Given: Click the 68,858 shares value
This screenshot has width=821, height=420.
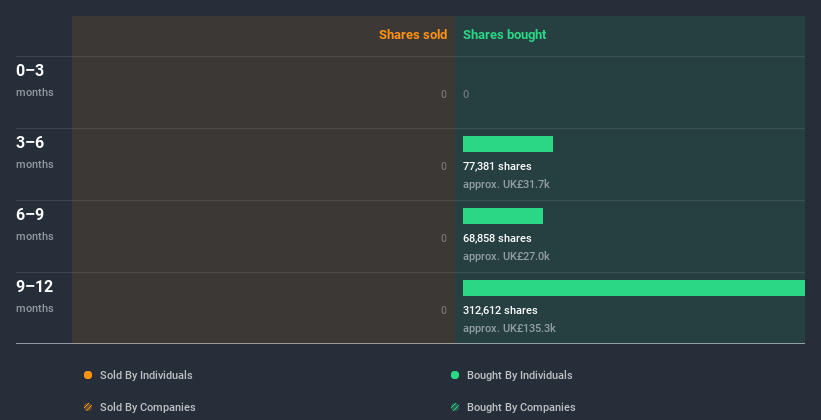Looking at the screenshot, I should click(x=497, y=238).
